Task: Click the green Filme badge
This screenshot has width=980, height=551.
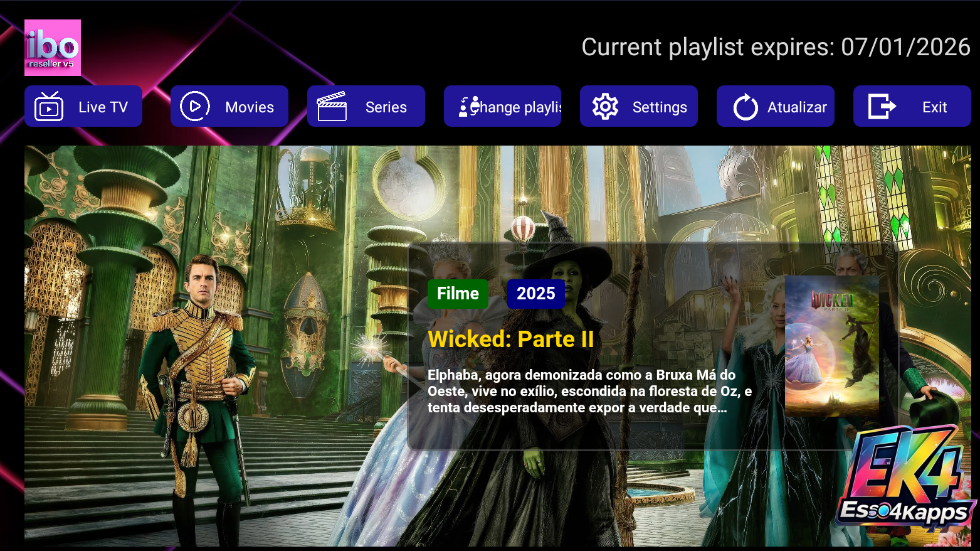Action: [458, 293]
